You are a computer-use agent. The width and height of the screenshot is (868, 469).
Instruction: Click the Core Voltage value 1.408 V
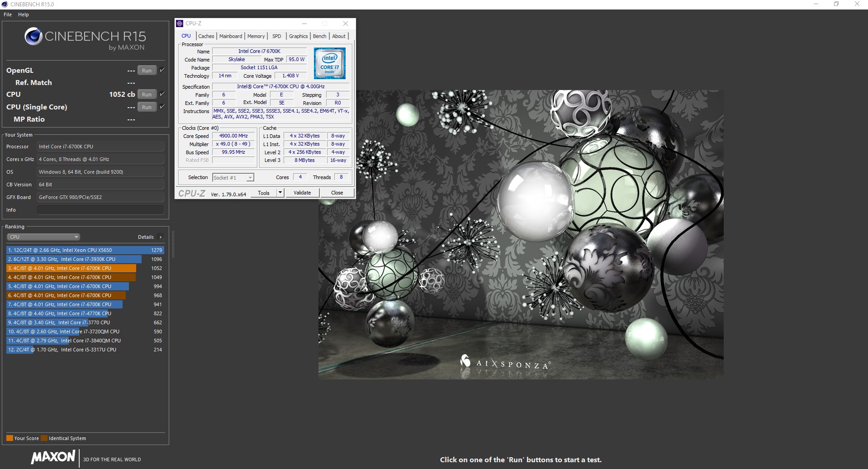point(290,76)
